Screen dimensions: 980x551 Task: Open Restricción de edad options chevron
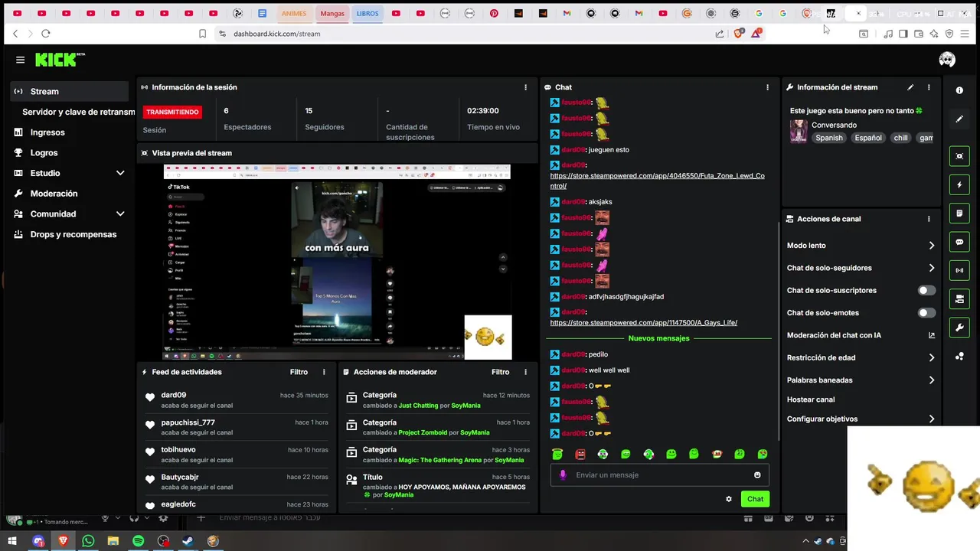coord(932,357)
